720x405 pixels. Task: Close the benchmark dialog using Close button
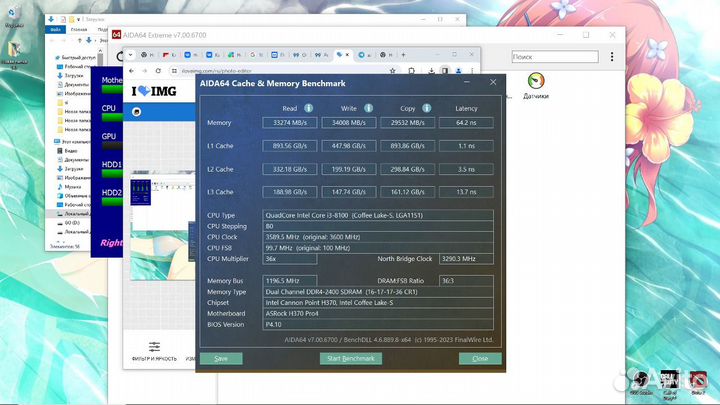coord(480,358)
